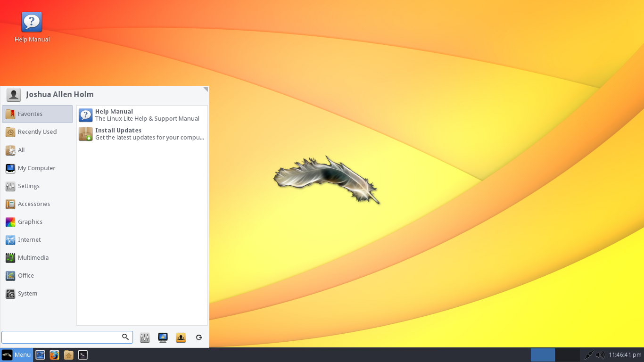Close the menu via the taskbar Menu button
Viewport: 644px width, 362px height.
click(17, 355)
